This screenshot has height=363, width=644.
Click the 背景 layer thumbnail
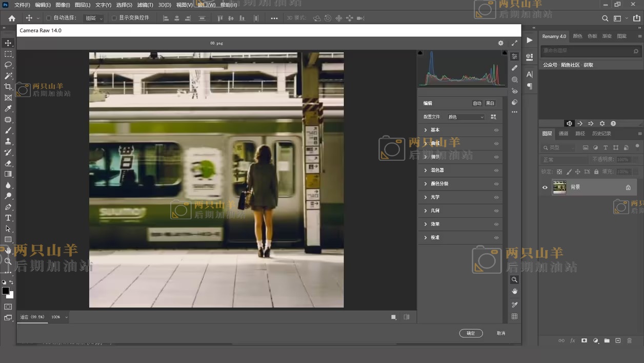point(559,187)
